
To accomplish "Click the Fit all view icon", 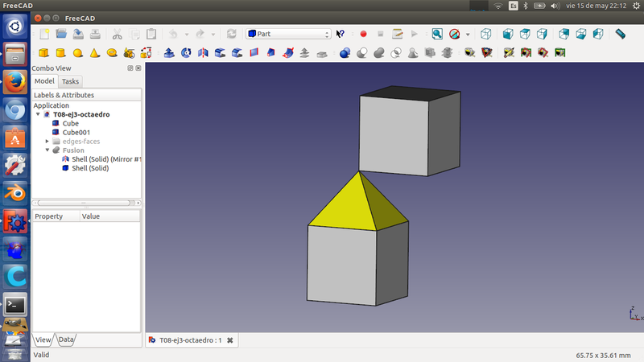I will [x=436, y=34].
